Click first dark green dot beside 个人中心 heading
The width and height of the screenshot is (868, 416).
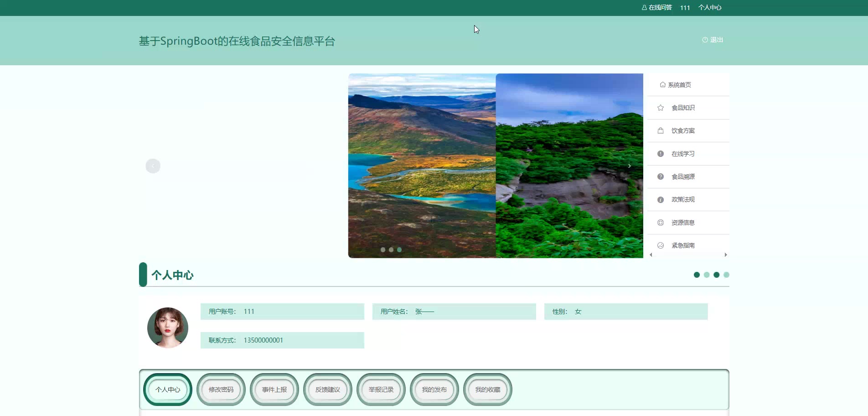point(697,275)
